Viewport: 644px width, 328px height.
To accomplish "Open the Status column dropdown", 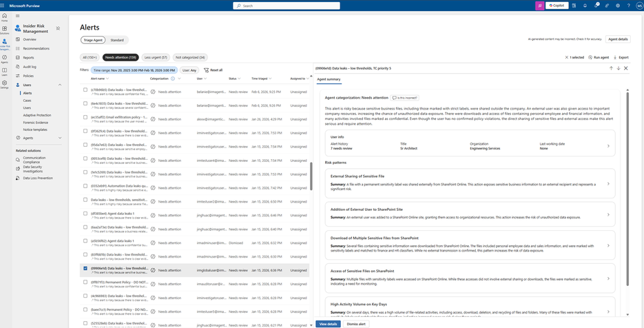I will pos(239,79).
